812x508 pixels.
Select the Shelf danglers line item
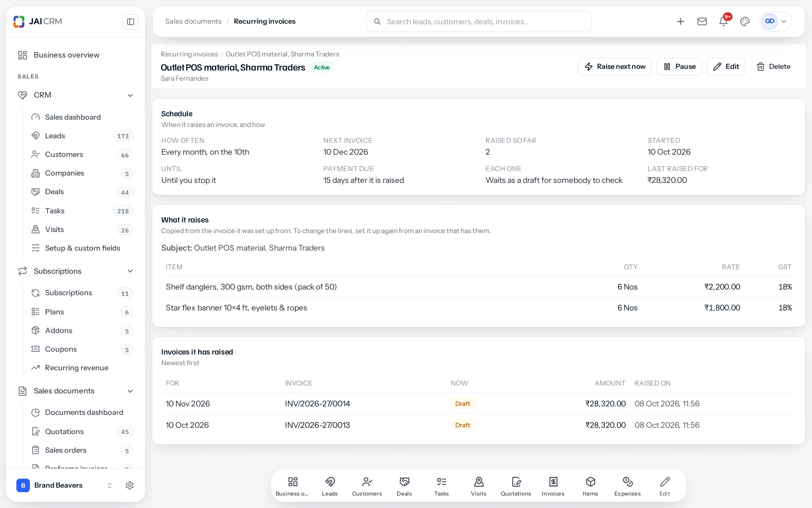pyautogui.click(x=478, y=287)
